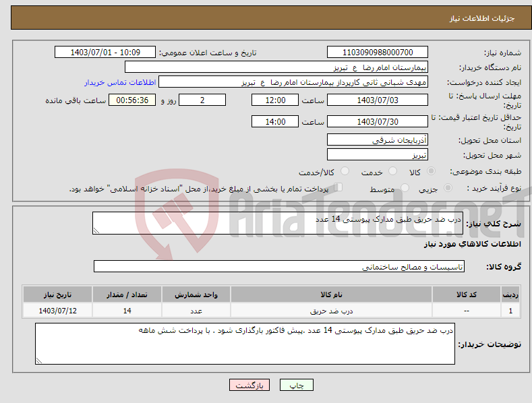Click the اطلاعات کالاهای مورد نیاز heading

pyautogui.click(x=472, y=244)
